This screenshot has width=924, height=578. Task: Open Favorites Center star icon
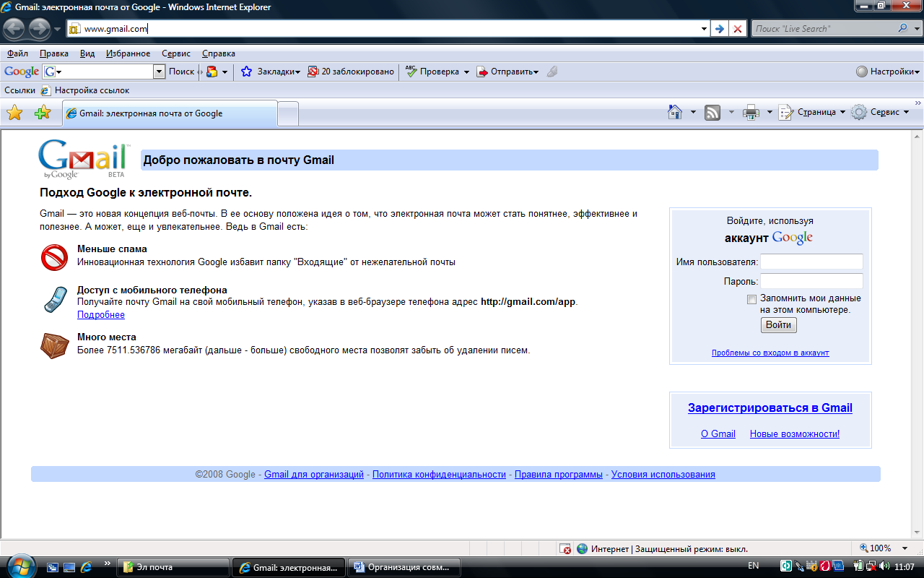point(14,113)
